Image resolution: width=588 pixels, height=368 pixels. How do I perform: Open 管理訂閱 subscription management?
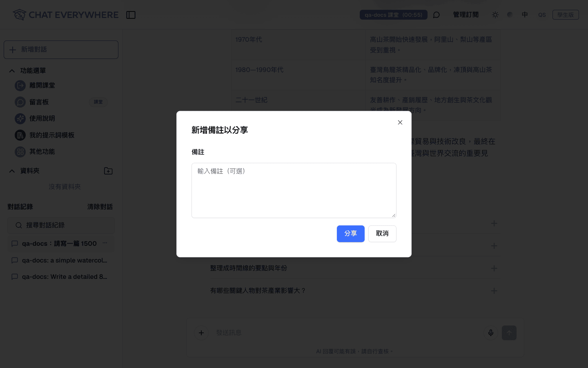click(466, 15)
